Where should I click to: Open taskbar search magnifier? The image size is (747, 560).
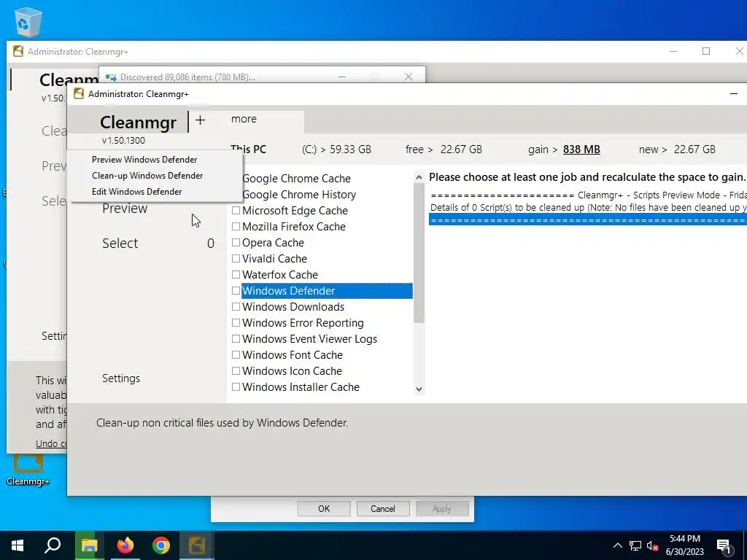tap(53, 545)
